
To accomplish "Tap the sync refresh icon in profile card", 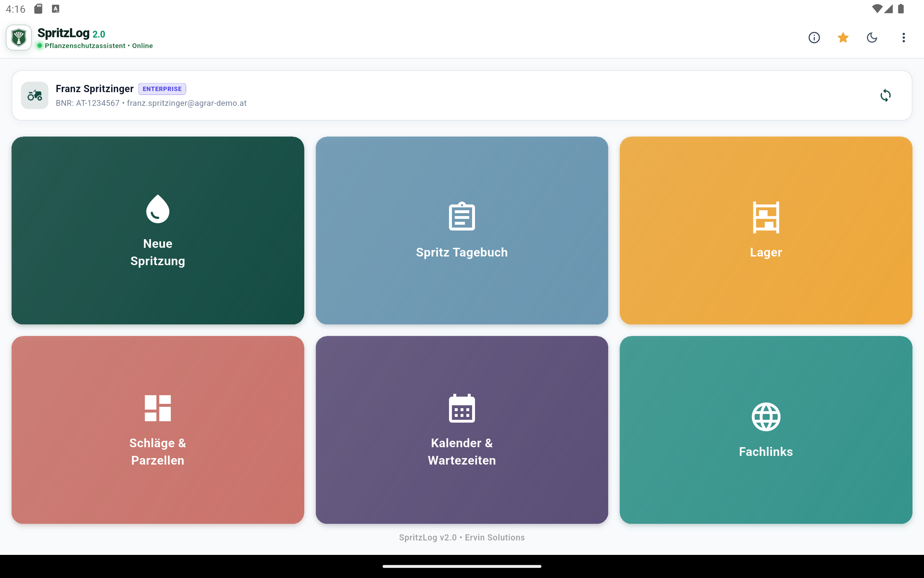I will click(885, 95).
